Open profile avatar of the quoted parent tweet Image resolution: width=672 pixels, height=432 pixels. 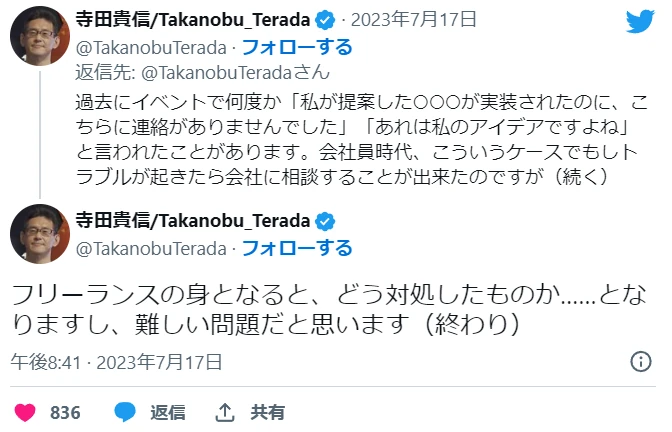pos(39,37)
